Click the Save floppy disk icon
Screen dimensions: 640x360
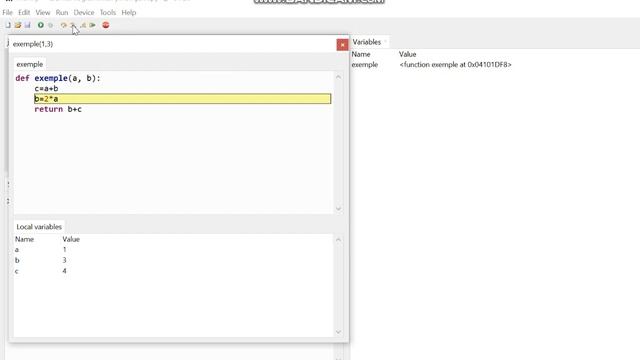[x=27, y=25]
